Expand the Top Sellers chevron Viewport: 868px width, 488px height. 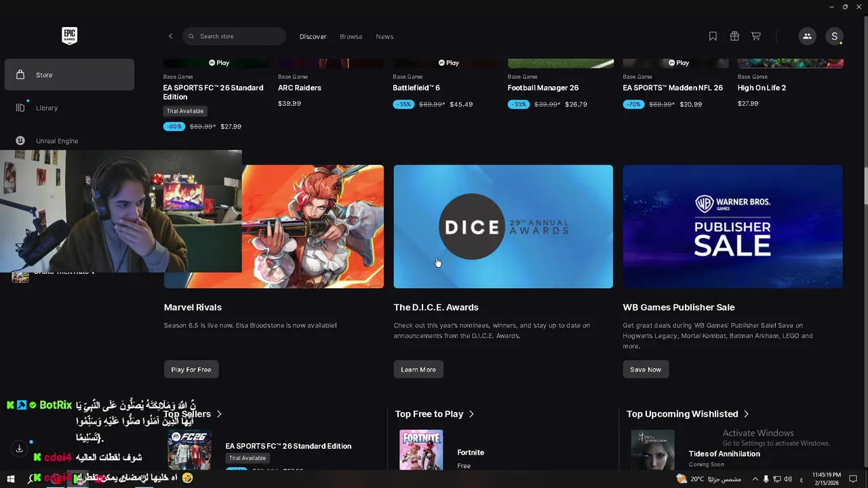click(219, 414)
